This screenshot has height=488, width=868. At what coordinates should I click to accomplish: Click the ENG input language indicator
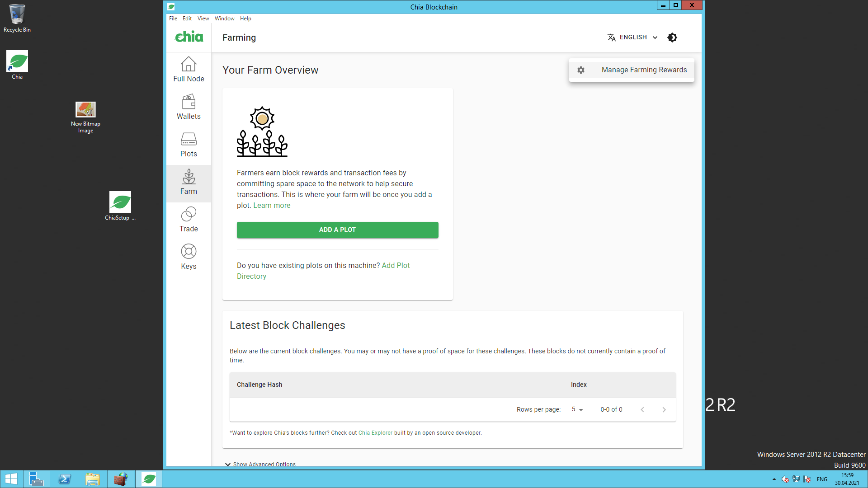click(x=822, y=479)
